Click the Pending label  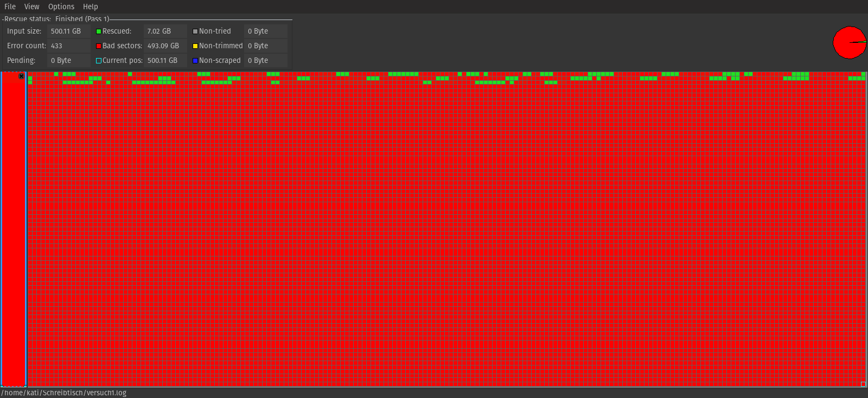pos(21,61)
